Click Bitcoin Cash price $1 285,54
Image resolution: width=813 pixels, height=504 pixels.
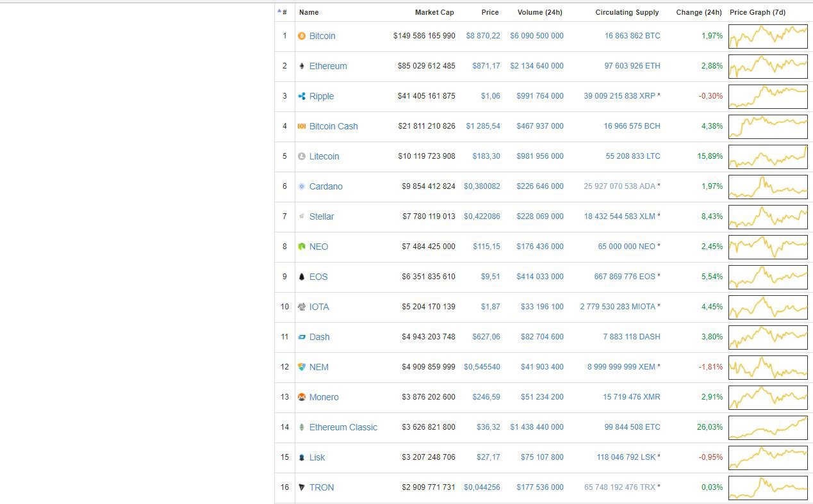(x=483, y=126)
